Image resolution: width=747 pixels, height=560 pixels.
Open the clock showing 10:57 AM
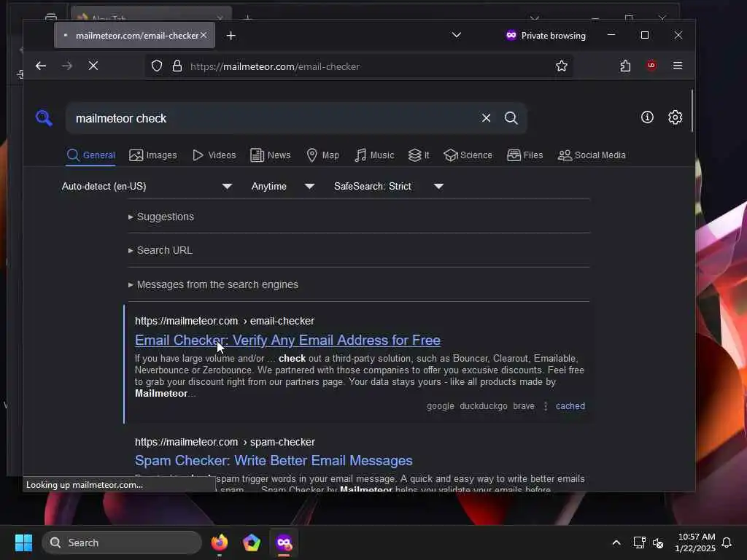click(x=695, y=542)
